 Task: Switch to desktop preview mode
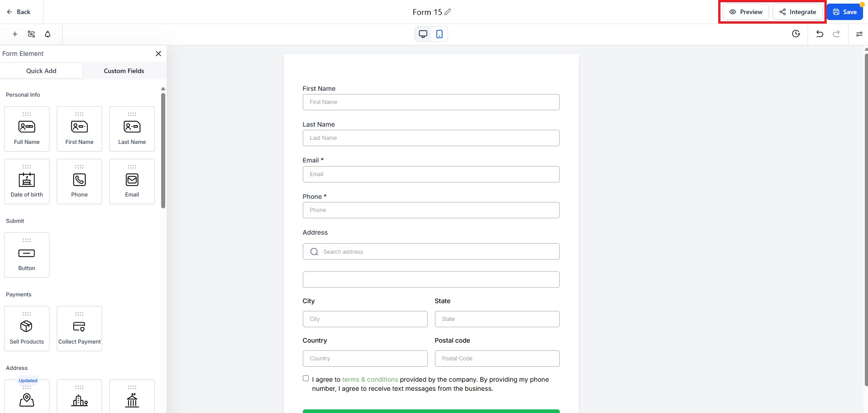point(423,34)
